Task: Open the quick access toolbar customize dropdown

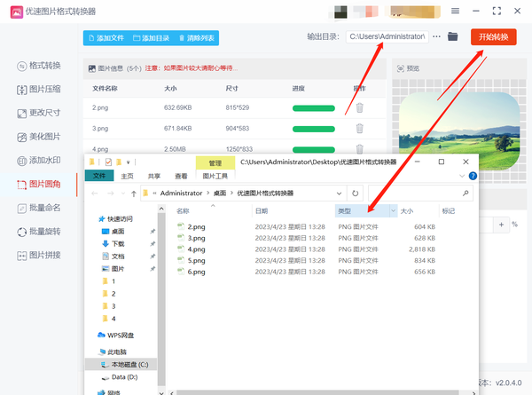Action: 129,162
